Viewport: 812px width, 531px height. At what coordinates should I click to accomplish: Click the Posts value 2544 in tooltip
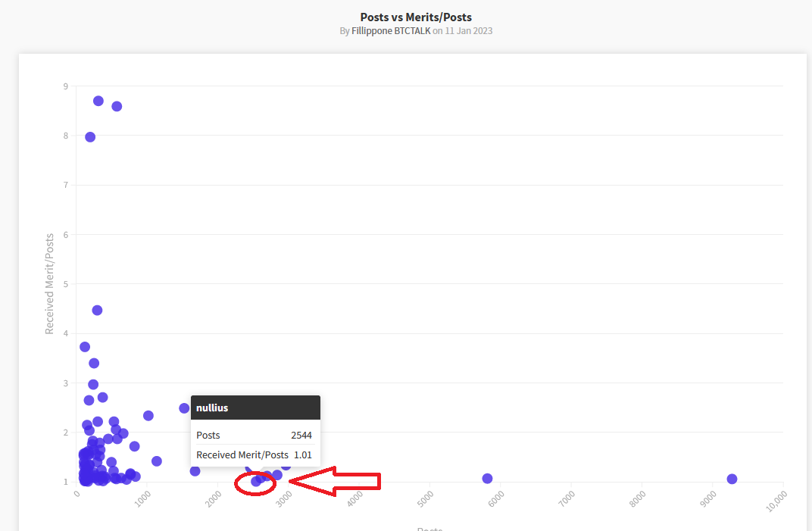(x=301, y=436)
